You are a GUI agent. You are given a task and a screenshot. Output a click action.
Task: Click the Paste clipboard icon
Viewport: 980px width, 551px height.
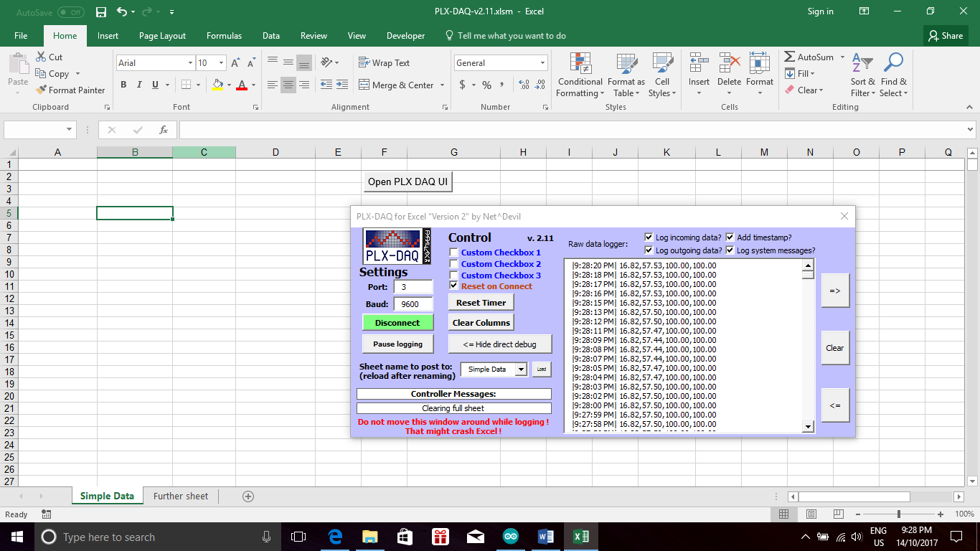tap(18, 65)
